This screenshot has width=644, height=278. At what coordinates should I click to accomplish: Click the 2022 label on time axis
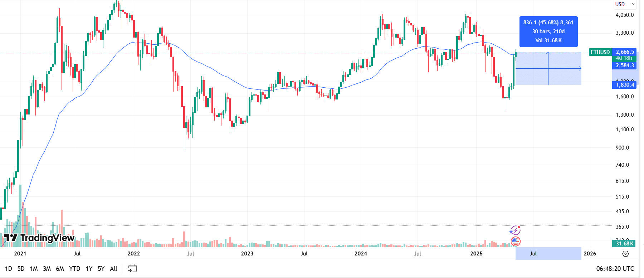click(134, 254)
